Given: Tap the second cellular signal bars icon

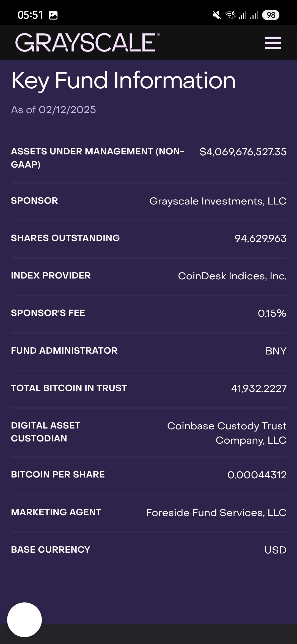Looking at the screenshot, I should [254, 15].
